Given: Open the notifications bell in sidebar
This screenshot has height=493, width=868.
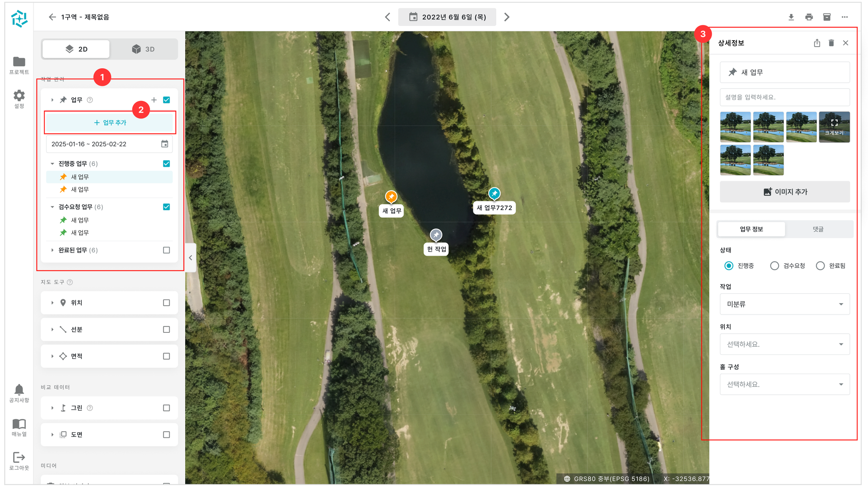Looking at the screenshot, I should tap(19, 393).
